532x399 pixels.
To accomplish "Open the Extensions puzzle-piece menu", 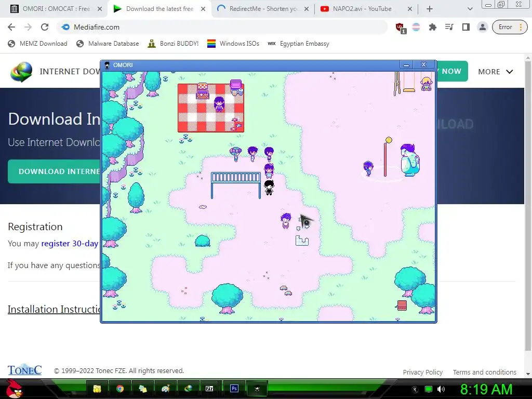I will [x=433, y=27].
